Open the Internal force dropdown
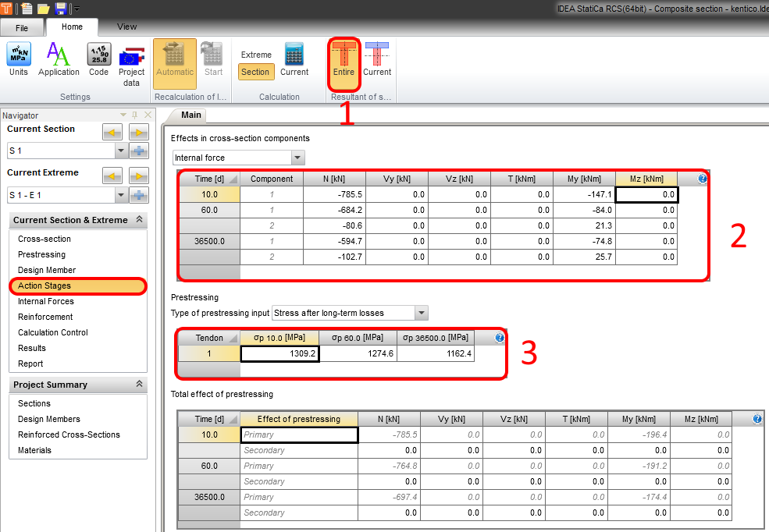The image size is (769, 532). tap(297, 158)
